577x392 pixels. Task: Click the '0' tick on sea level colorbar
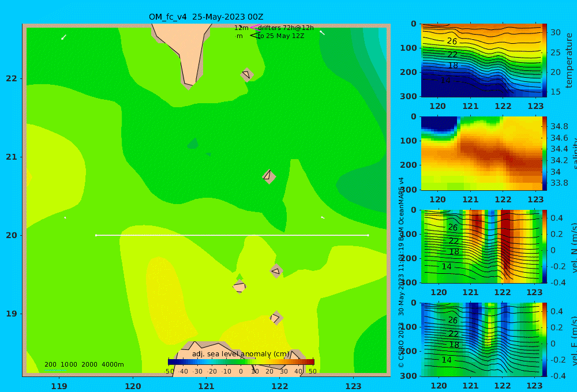click(x=241, y=371)
